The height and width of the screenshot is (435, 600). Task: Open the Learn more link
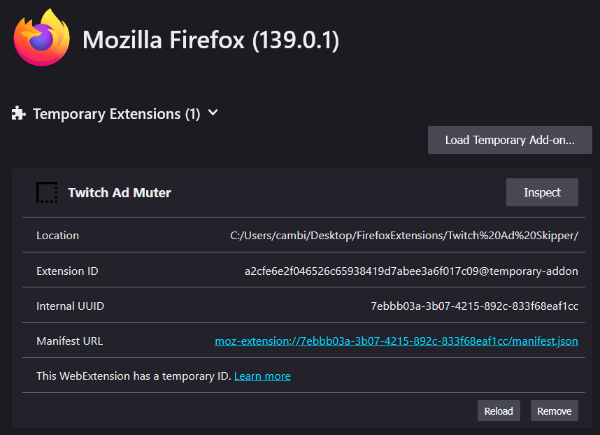262,376
